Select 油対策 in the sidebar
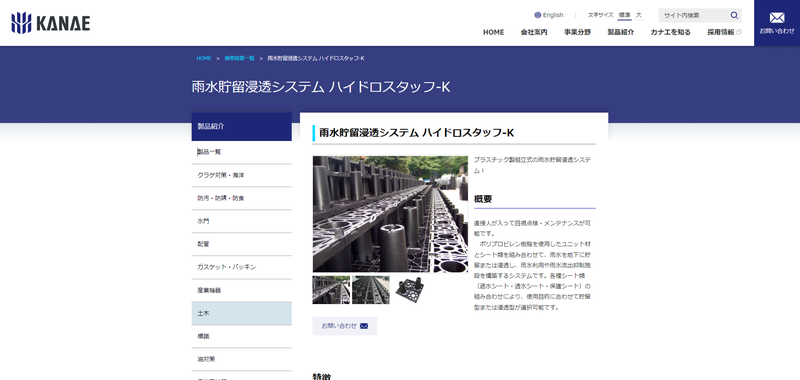Viewport: 800px width, 380px height. 241,360
